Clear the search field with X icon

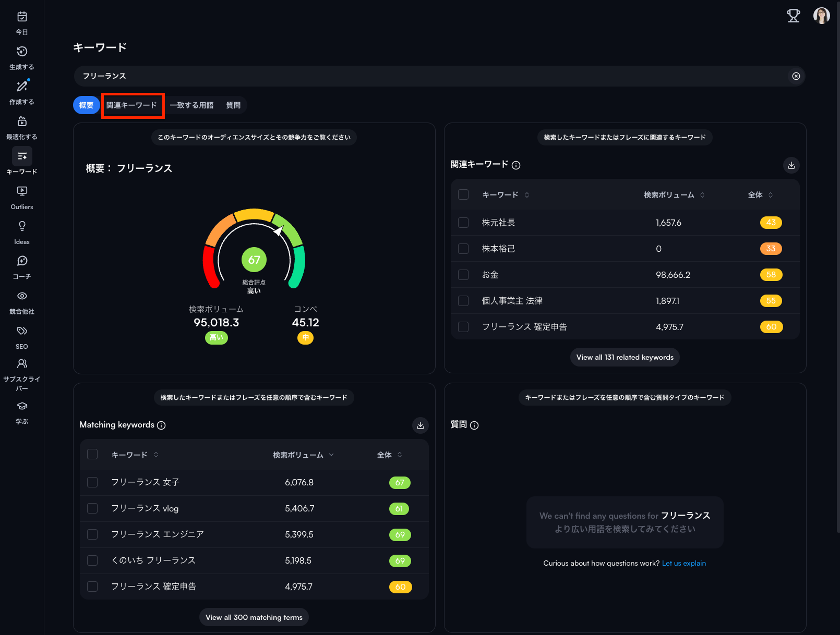796,76
